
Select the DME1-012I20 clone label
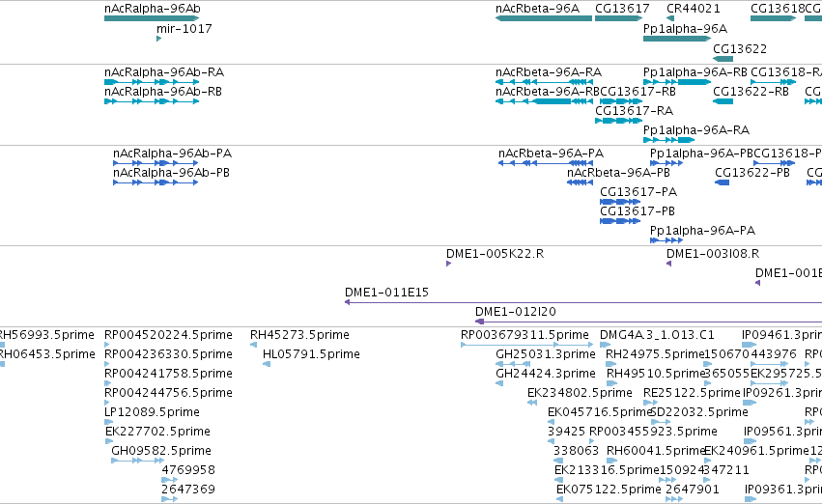[516, 312]
